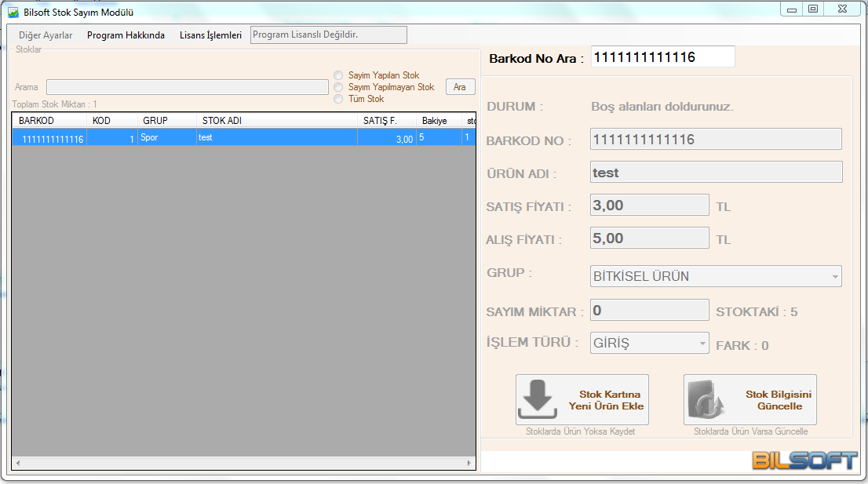Minimize the Bilsoft Stok Sayım window
The height and width of the screenshot is (484, 868).
[x=792, y=9]
